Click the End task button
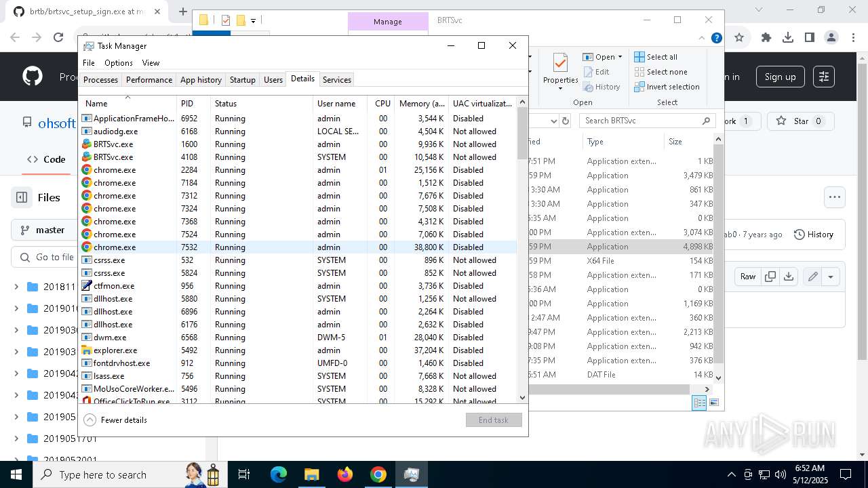Image resolution: width=868 pixels, height=488 pixels. point(494,420)
